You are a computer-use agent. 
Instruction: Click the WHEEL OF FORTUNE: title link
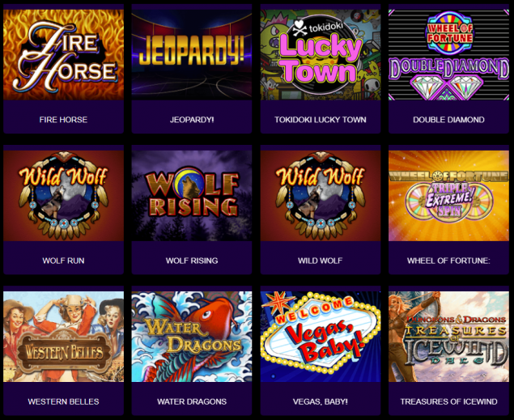coord(448,261)
